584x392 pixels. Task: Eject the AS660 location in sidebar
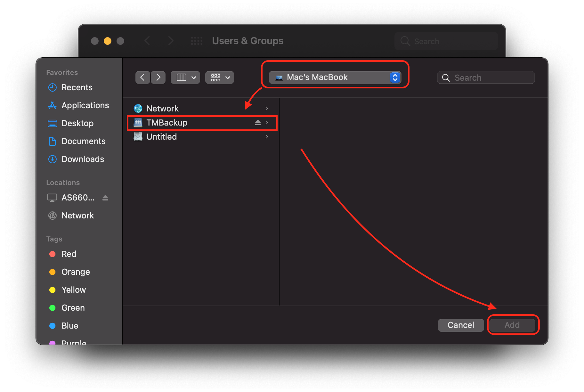pos(105,198)
